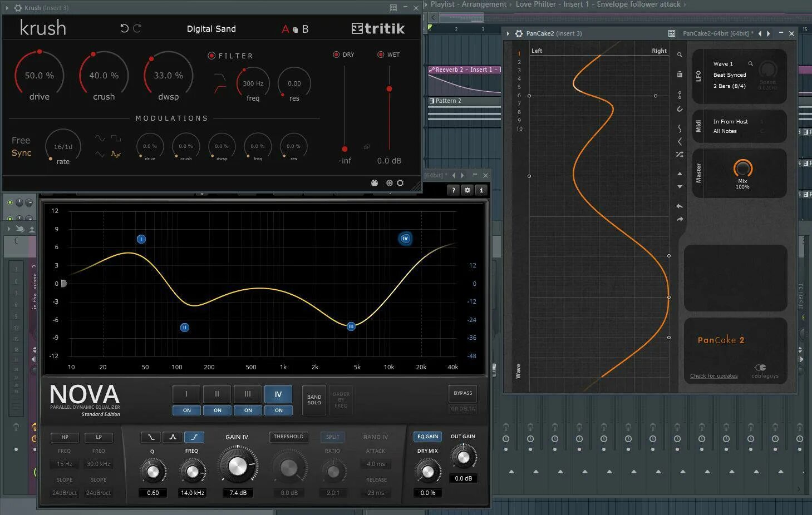Screen dimensions: 812x515
Task: Select the angled line shape tool in PanCake2
Action: (680, 141)
